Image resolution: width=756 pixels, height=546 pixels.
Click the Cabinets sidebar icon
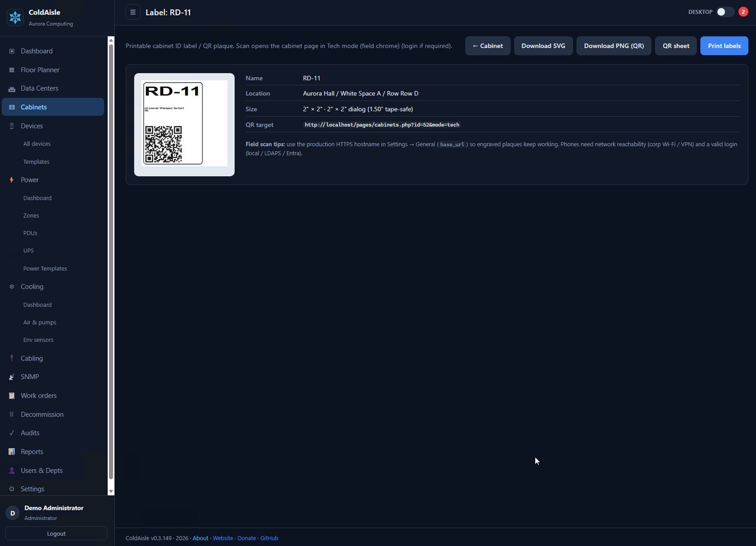[x=12, y=107]
